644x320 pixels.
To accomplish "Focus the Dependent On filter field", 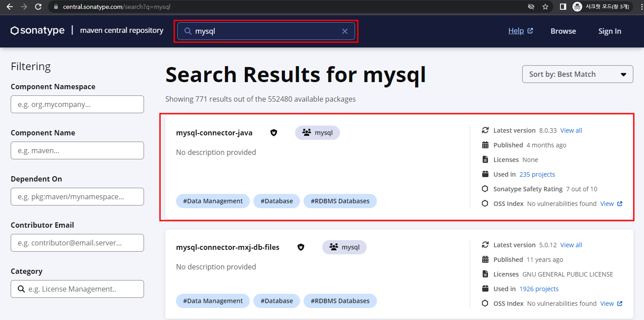I will coord(77,197).
